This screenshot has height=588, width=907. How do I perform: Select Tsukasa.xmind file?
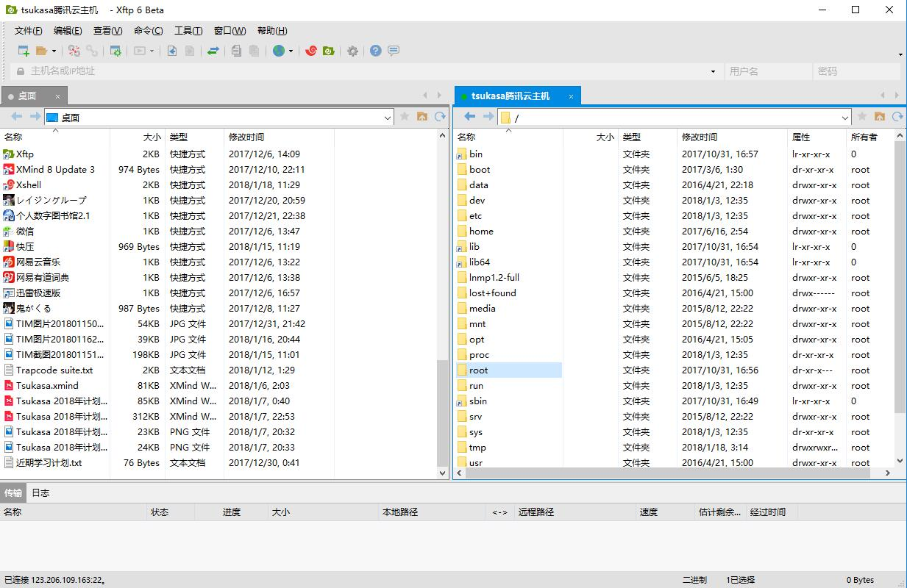[47, 386]
